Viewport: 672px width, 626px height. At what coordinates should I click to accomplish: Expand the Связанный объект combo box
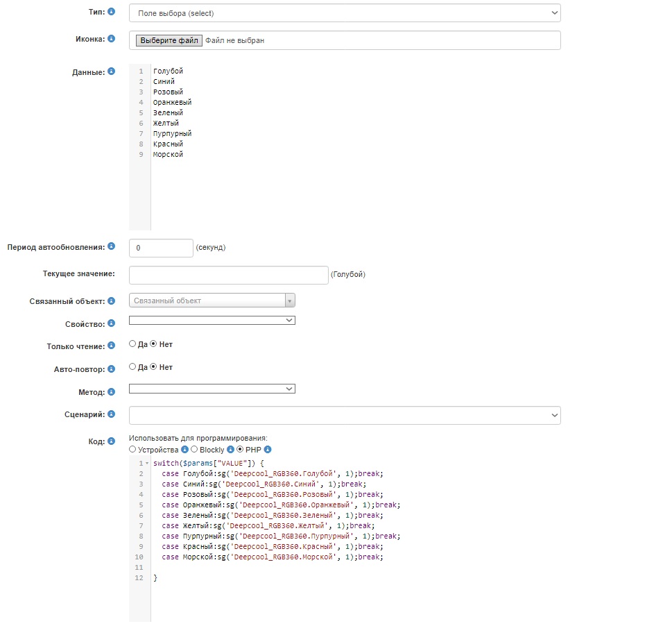click(x=290, y=301)
